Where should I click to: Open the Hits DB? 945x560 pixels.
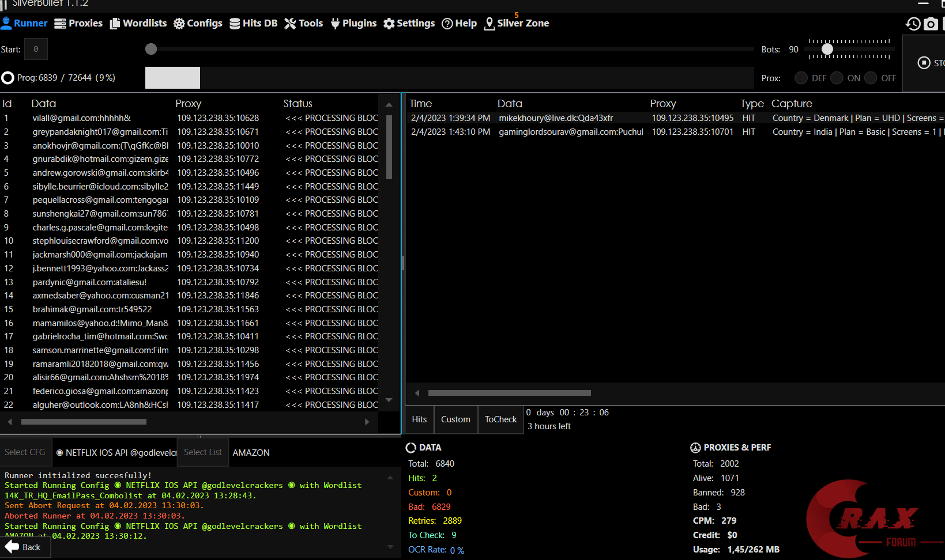click(260, 23)
